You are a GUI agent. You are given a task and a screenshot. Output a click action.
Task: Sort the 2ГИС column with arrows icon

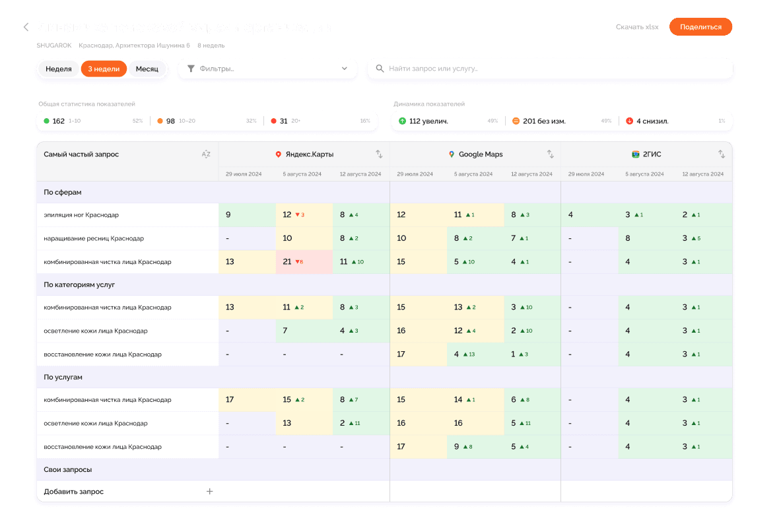tap(721, 154)
